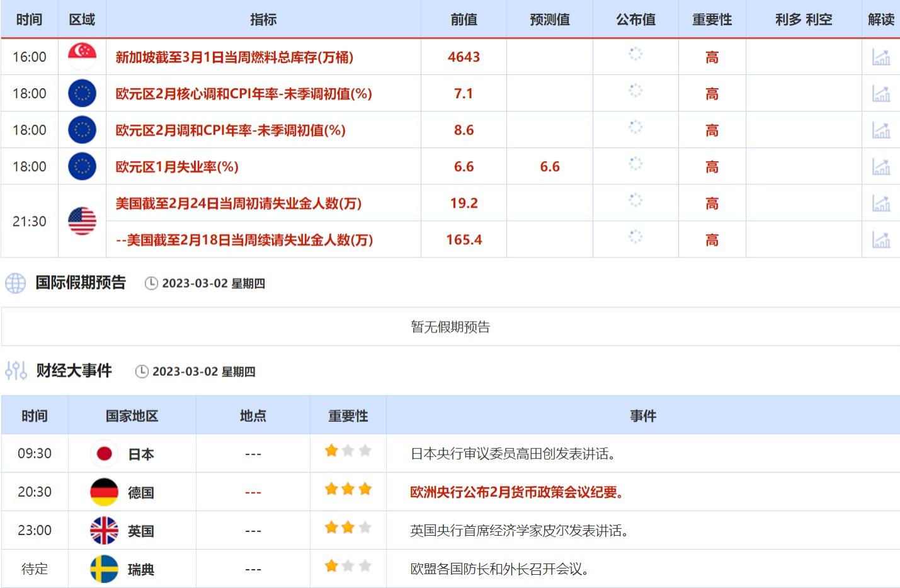Click chart icon for Eurozone core CPI row
Image resolution: width=900 pixels, height=588 pixels.
pos(880,94)
